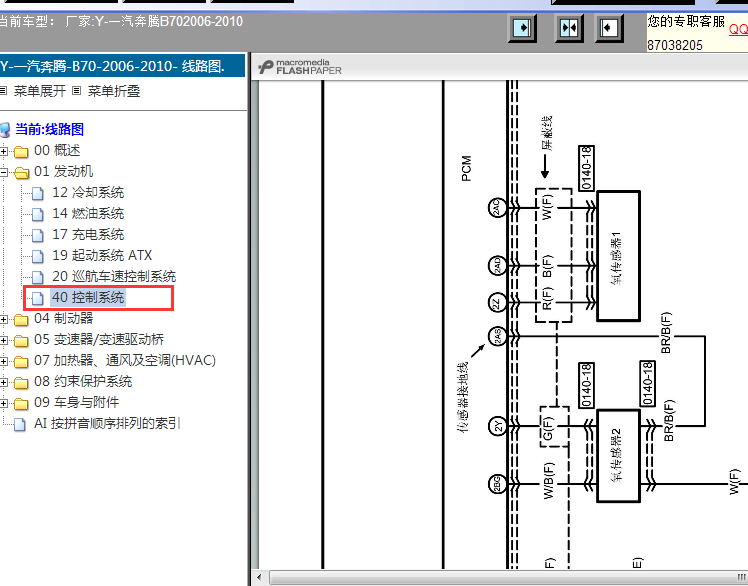Open 14 燃油系统 diagram
This screenshot has height=586, width=748.
(x=88, y=213)
